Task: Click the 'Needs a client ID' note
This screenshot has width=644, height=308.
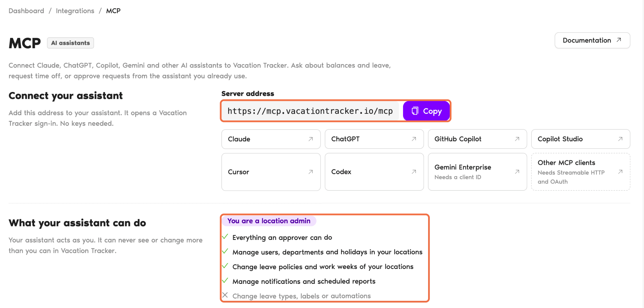Action: 458,177
